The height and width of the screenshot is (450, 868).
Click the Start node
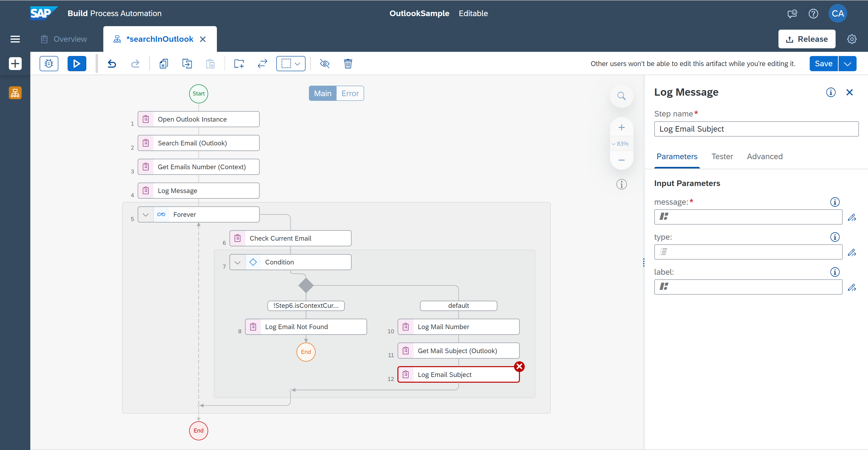tap(198, 94)
